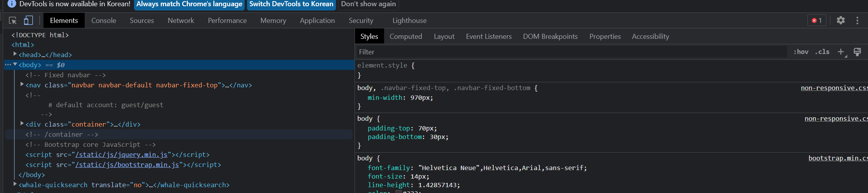Open non-responsive.css link for body padding rule

coord(836,118)
